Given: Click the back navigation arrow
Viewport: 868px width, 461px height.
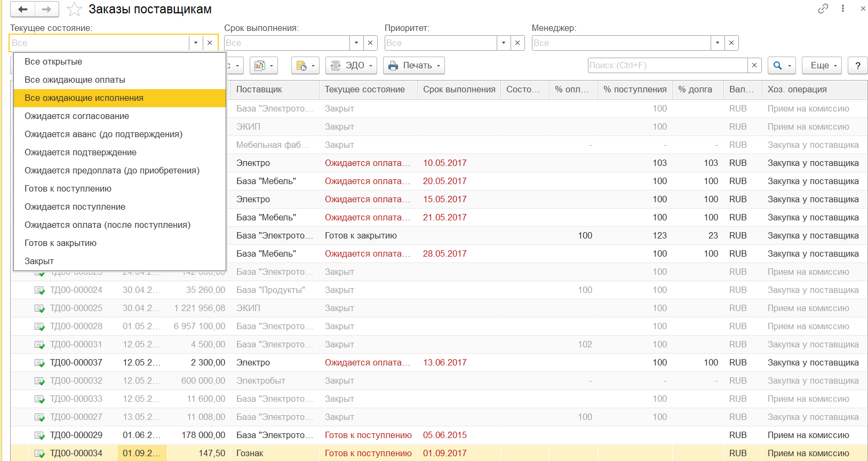Looking at the screenshot, I should 22,9.
